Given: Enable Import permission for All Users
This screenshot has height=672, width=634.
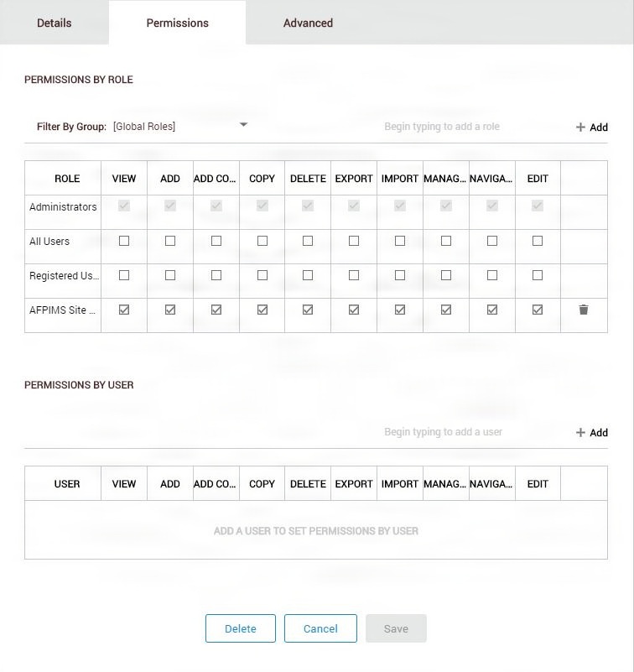Looking at the screenshot, I should point(400,241).
